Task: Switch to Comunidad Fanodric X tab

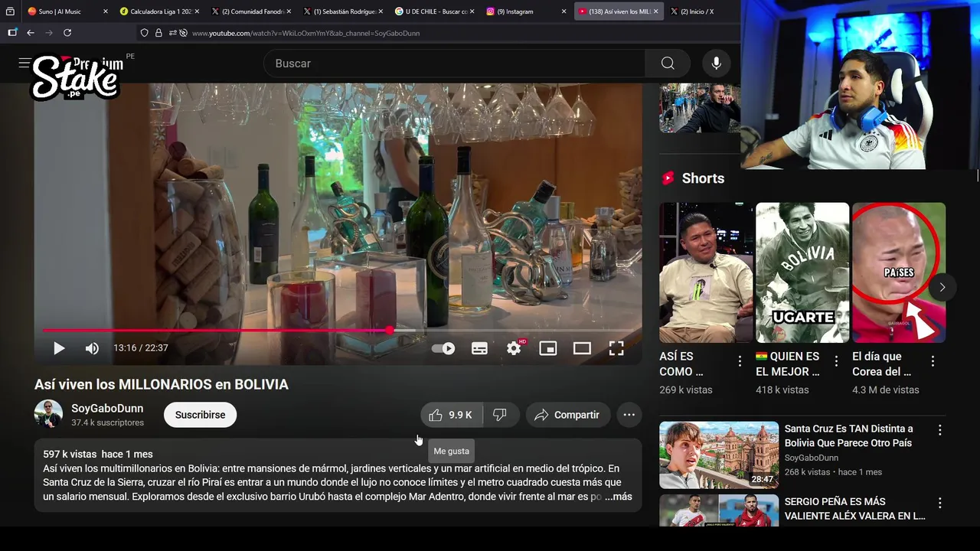Action: pos(251,11)
